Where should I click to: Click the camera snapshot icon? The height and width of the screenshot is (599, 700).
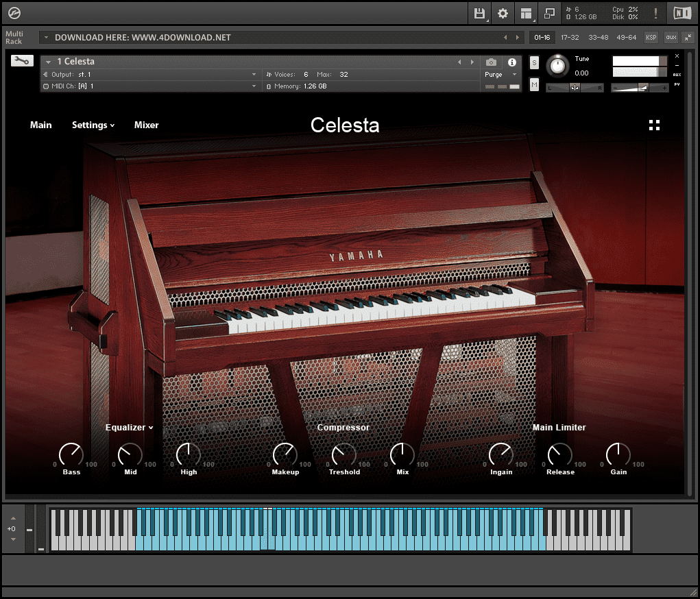point(491,62)
